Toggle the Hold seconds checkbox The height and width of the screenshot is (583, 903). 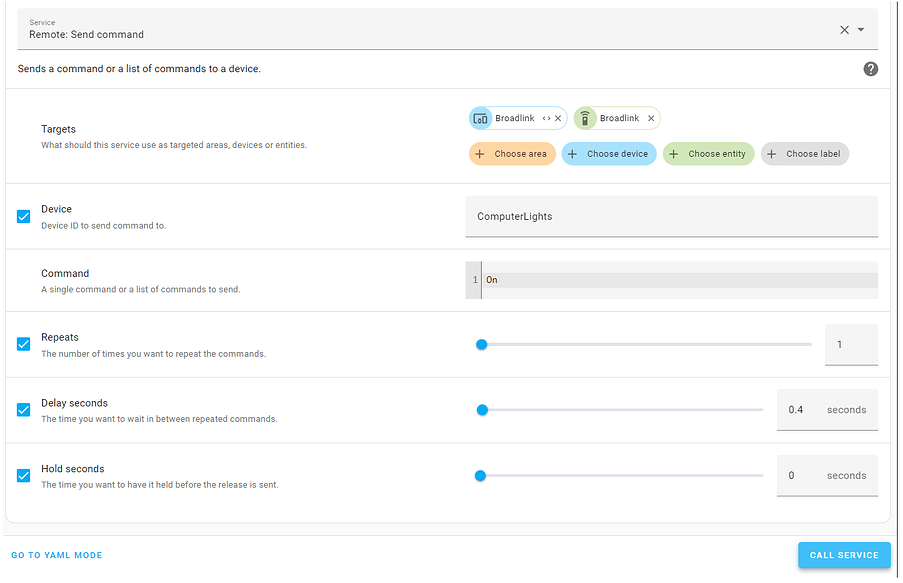click(x=24, y=475)
